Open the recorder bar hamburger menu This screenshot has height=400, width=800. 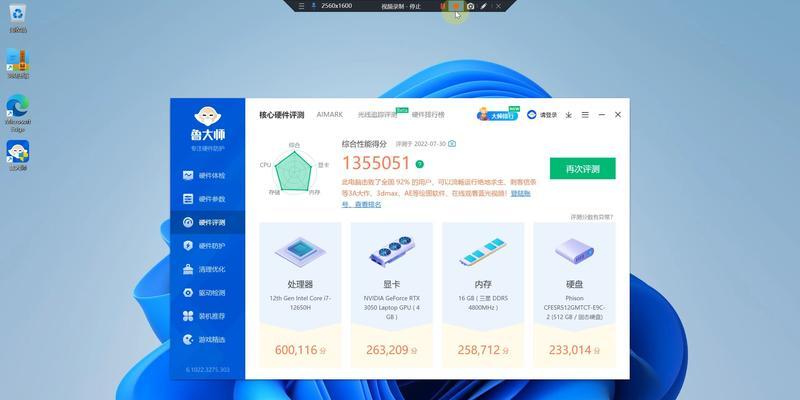[302, 6]
